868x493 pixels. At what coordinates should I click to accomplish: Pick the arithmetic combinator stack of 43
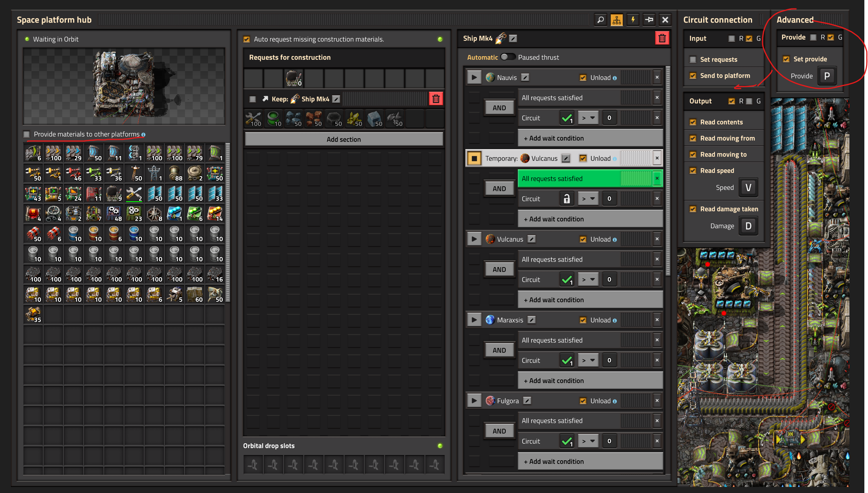coord(33,194)
